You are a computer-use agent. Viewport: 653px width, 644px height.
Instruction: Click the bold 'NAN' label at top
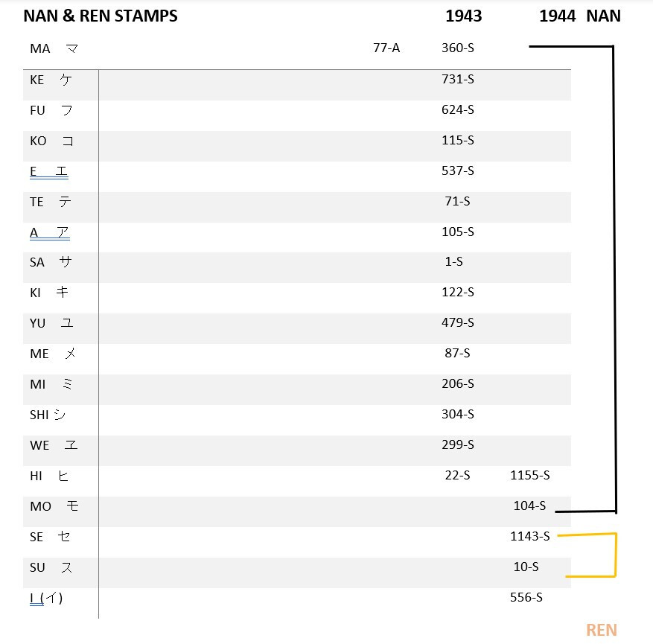coord(603,16)
